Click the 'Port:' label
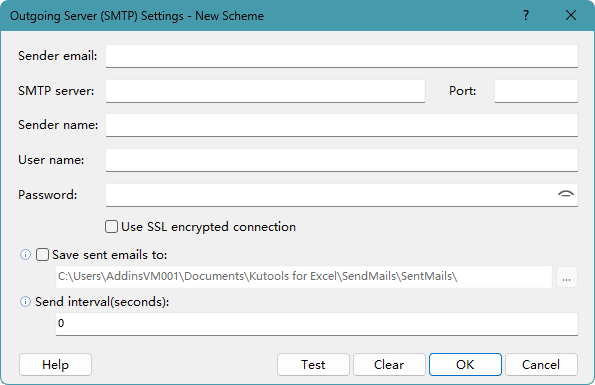This screenshot has width=595, height=385. click(x=462, y=91)
